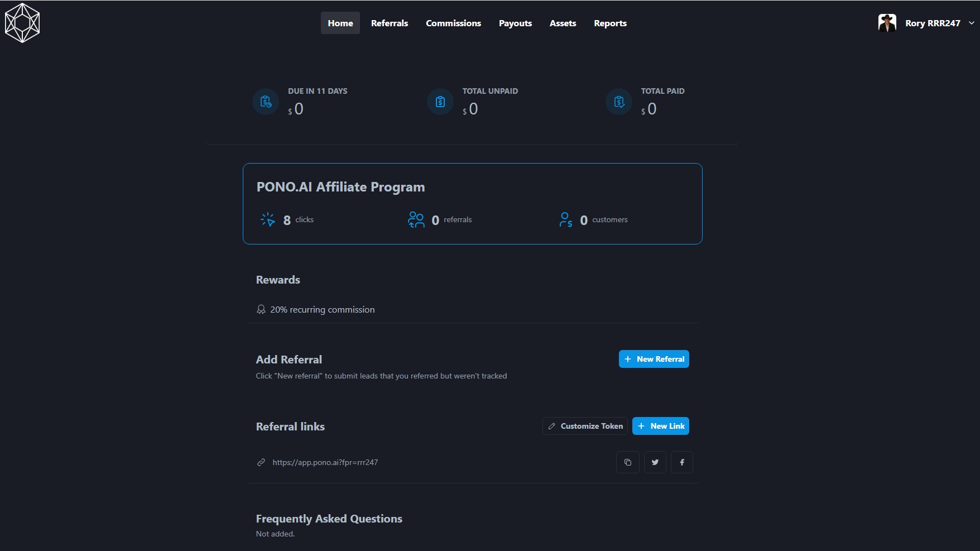Copy the referral link to clipboard

point(628,462)
